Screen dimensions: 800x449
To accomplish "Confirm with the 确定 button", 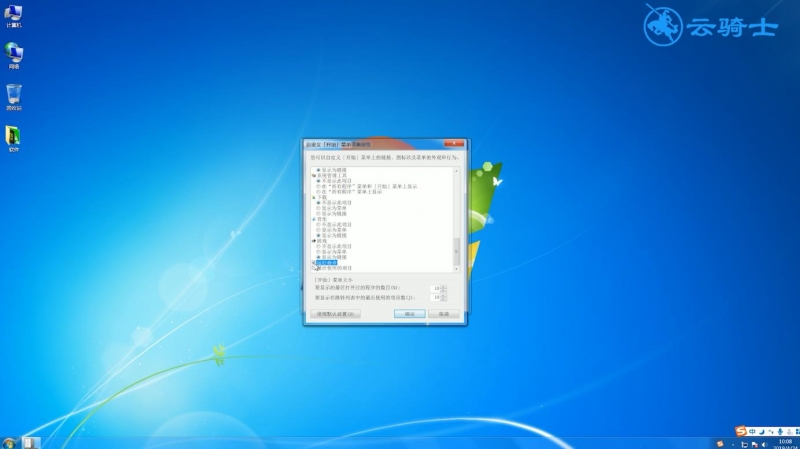I will click(x=410, y=314).
